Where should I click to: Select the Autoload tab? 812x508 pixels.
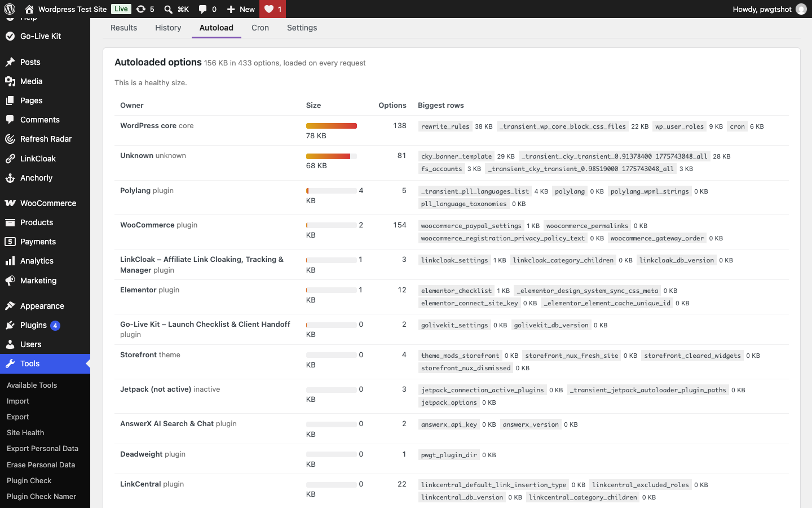point(217,28)
